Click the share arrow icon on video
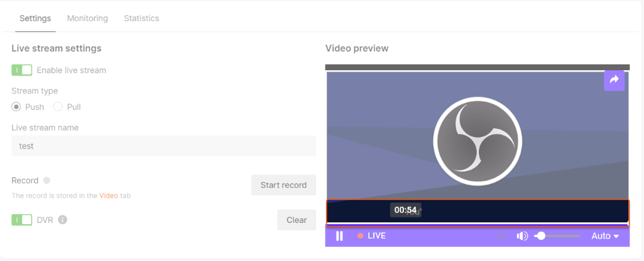Viewport: 644px width, 261px height. click(614, 81)
